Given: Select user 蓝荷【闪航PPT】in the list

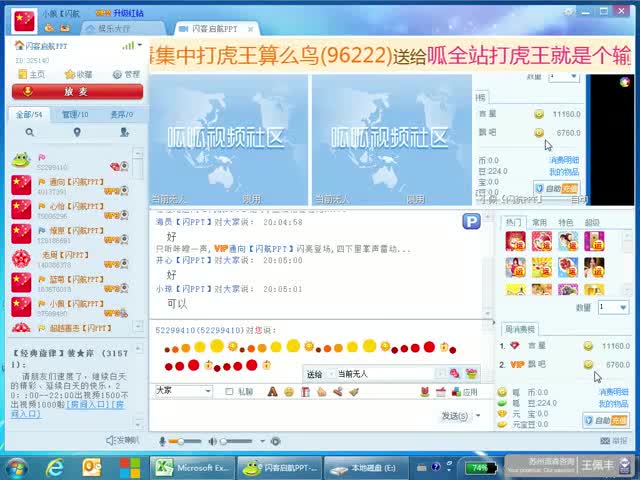Looking at the screenshot, I should pyautogui.click(x=69, y=284).
